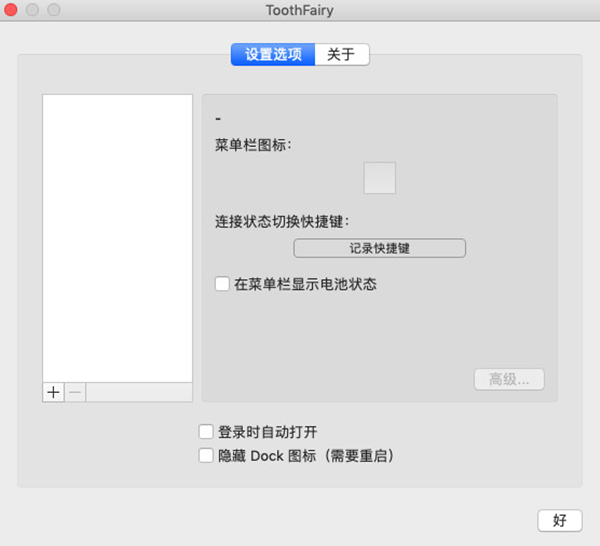Screen dimensions: 600x546
Task: Close the ToothFairy window
Action: pos(11,10)
